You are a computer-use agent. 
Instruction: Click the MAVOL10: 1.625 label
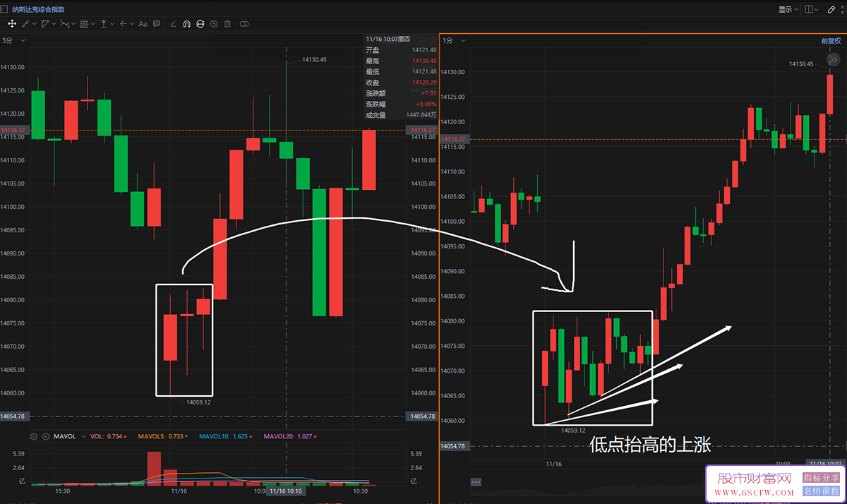click(x=226, y=436)
